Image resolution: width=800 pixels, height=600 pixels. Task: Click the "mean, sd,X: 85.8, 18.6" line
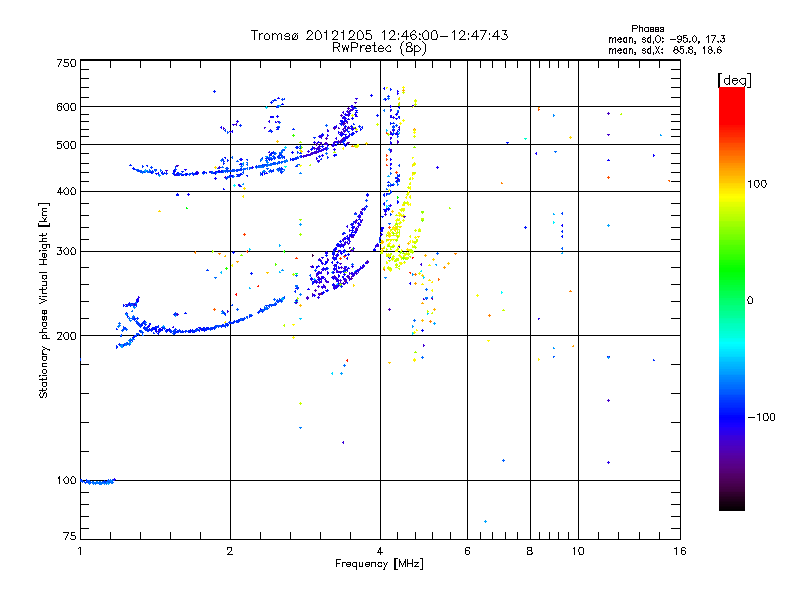[x=665, y=50]
